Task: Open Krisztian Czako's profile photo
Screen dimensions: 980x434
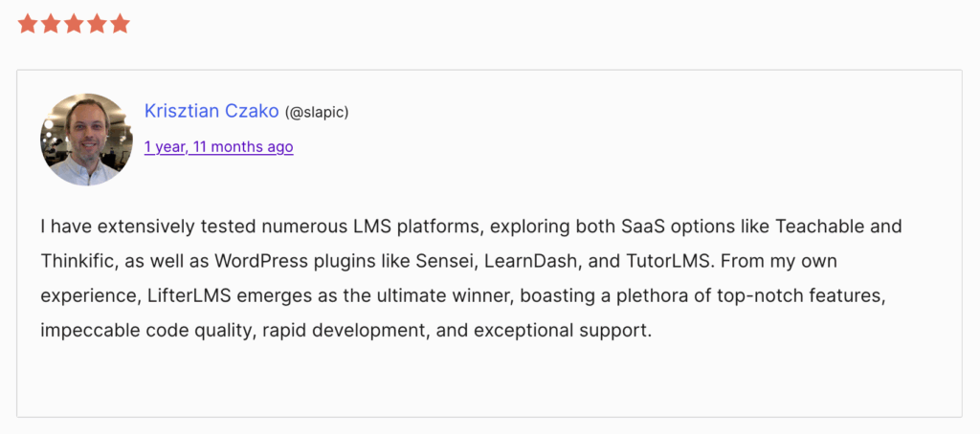Action: pos(86,140)
